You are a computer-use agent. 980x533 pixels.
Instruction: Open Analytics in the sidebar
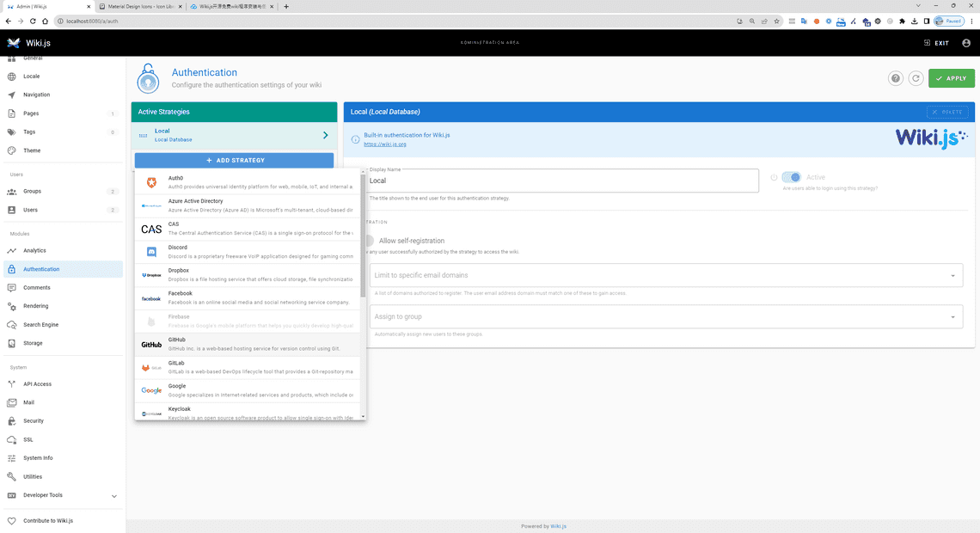point(34,251)
